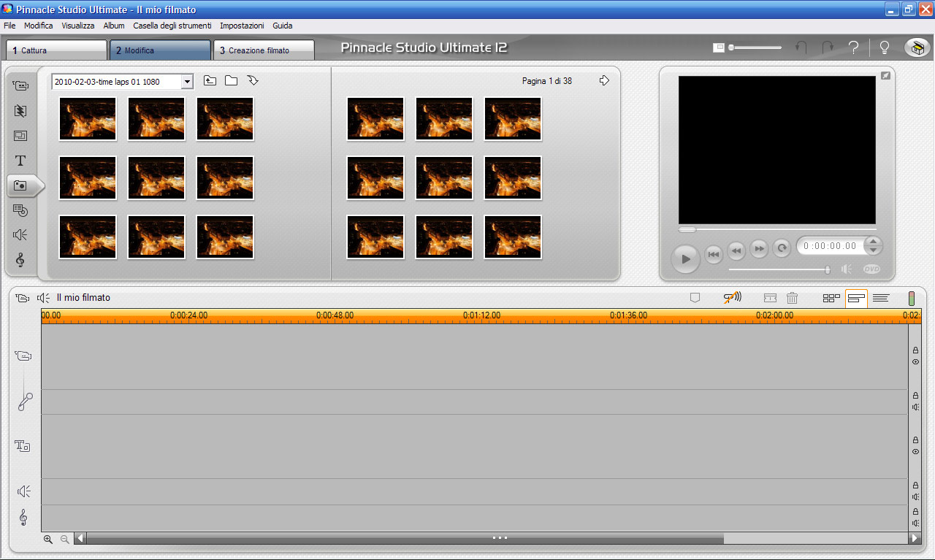Toggle audio scrubbing button

(732, 297)
